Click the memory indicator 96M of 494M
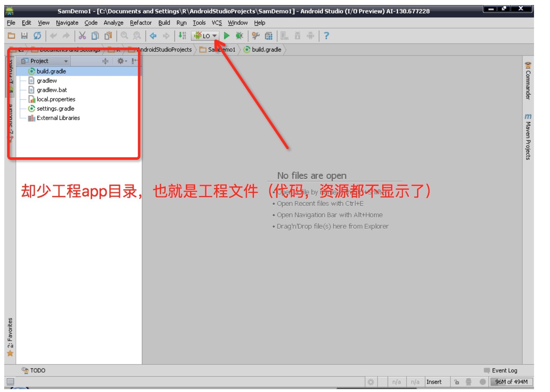This screenshot has height=392, width=550. point(511,382)
